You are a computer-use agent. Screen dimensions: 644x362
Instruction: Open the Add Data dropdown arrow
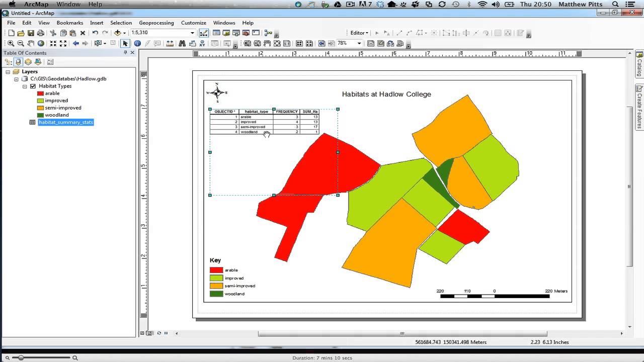124,33
